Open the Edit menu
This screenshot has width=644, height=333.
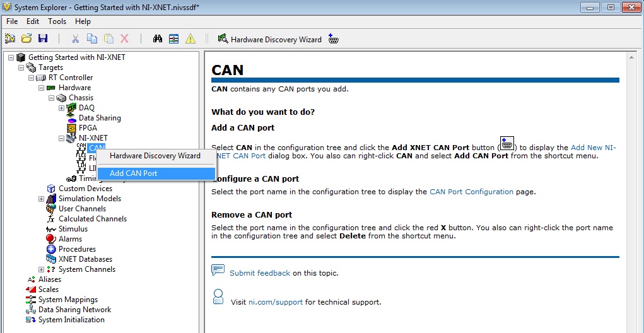click(x=33, y=21)
